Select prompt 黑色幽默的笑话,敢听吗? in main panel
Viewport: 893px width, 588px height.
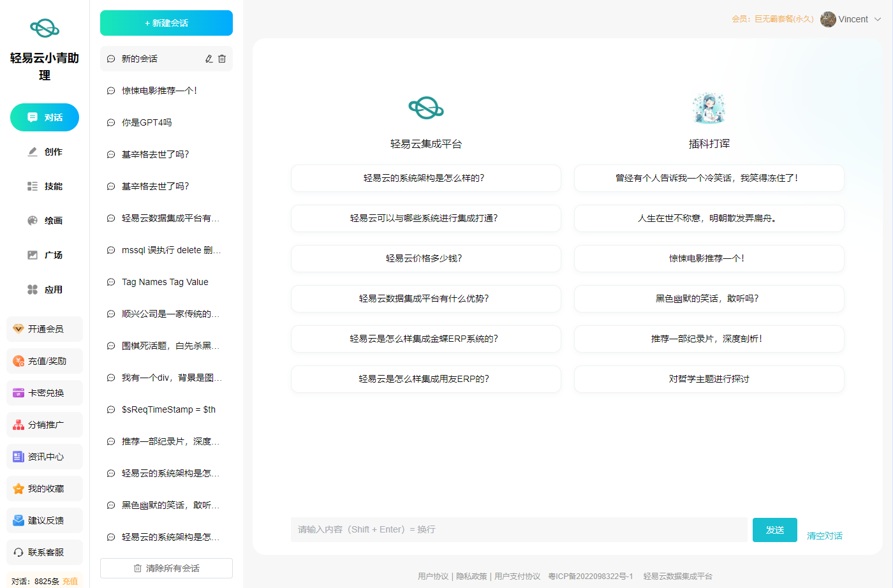point(709,299)
